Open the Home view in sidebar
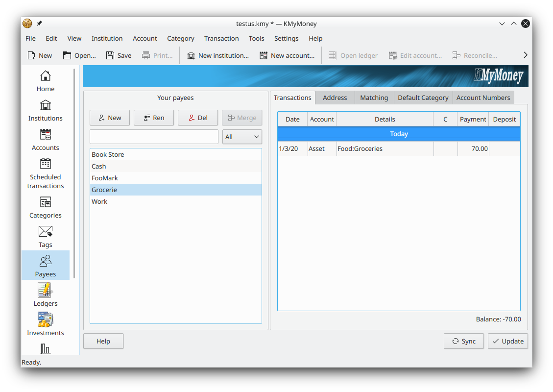The image size is (553, 392). pos(45,81)
